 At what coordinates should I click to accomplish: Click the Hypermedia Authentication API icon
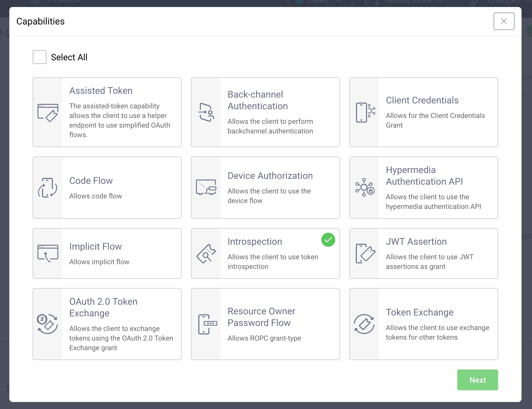(365, 188)
